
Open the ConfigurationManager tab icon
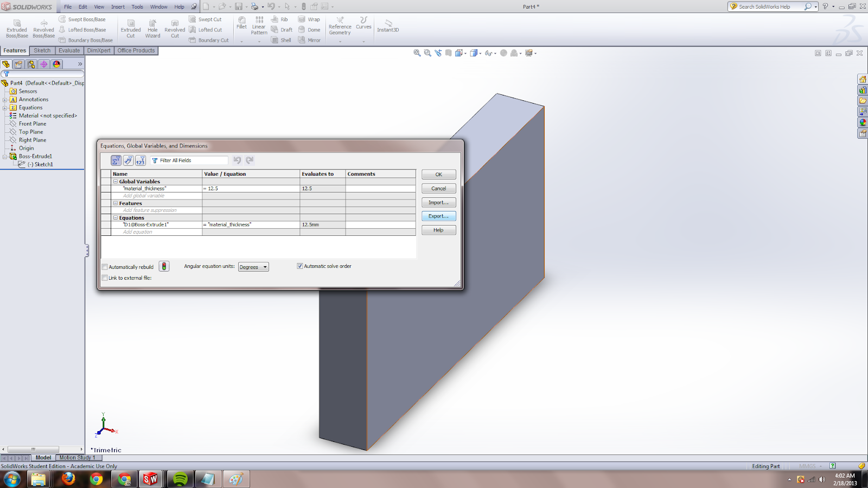[31, 64]
